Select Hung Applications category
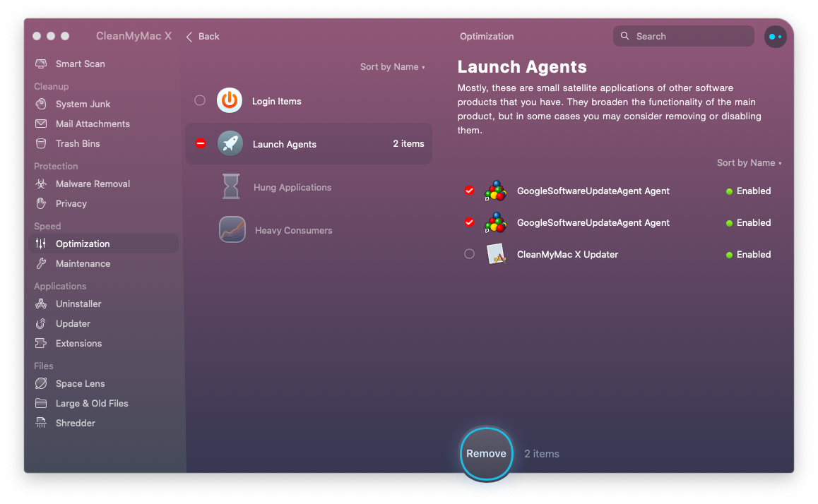The height and width of the screenshot is (504, 818). pos(292,187)
